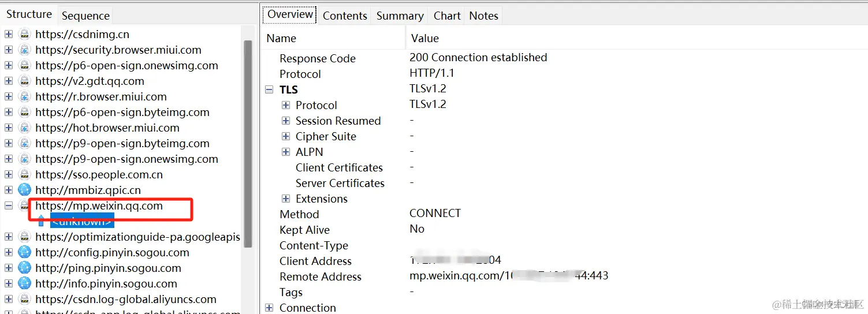Expand the Cipher Suite row
Screen dimensions: 868x314
285,136
